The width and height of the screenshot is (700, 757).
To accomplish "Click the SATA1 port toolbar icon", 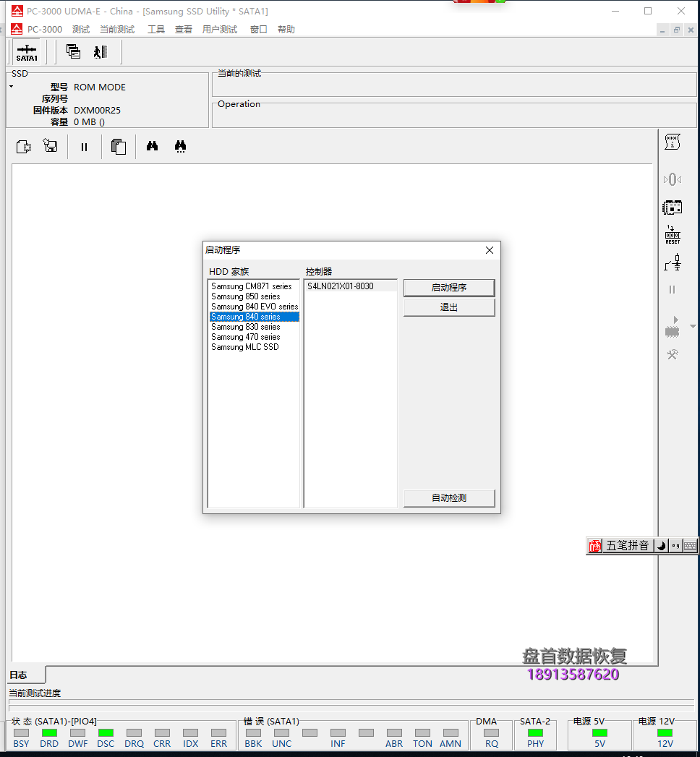I will [27, 52].
